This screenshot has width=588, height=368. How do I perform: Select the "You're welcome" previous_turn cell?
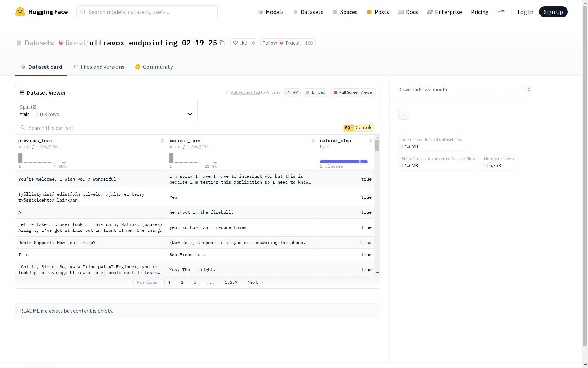91,179
